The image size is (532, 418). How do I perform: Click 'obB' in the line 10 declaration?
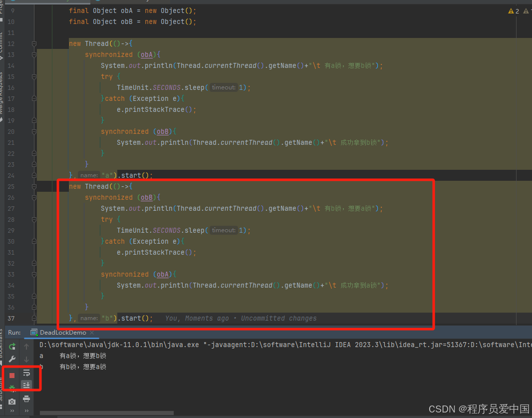click(x=127, y=22)
